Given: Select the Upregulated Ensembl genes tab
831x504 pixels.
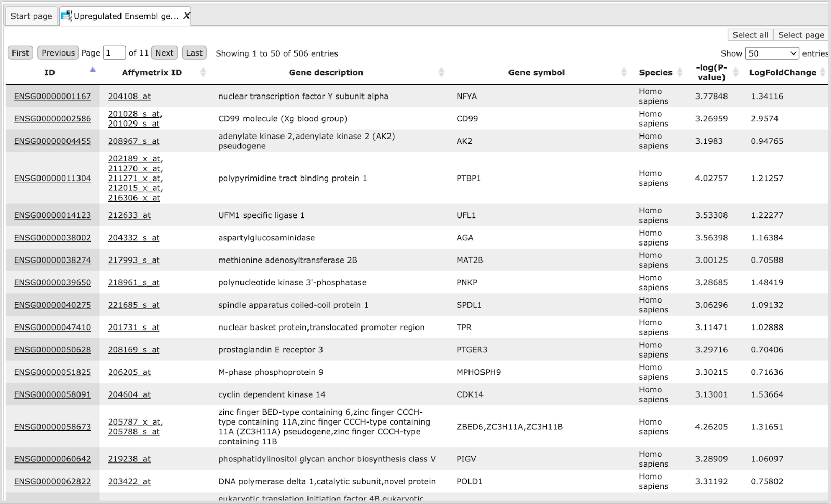Looking at the screenshot, I should (x=126, y=16).
